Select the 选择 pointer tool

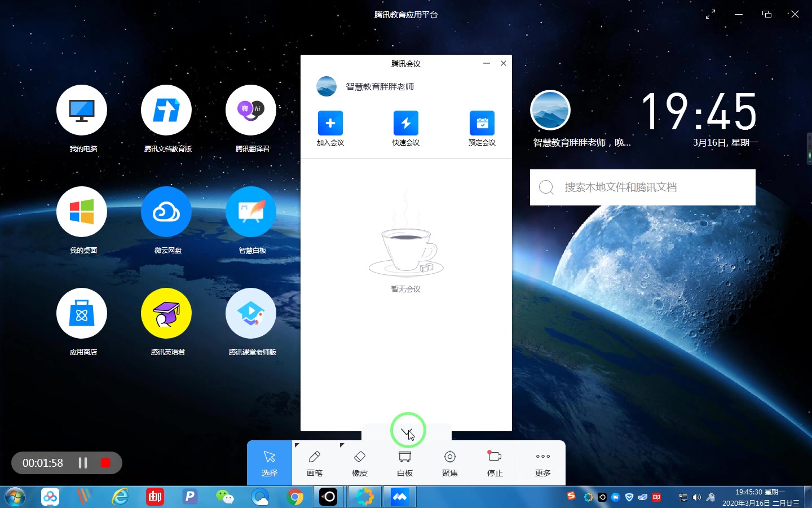point(270,463)
